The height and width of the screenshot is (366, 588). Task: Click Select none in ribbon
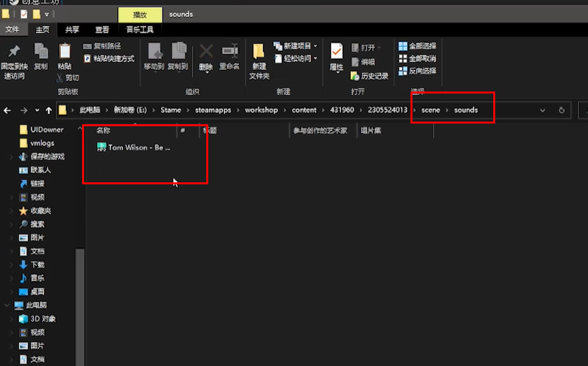click(417, 59)
